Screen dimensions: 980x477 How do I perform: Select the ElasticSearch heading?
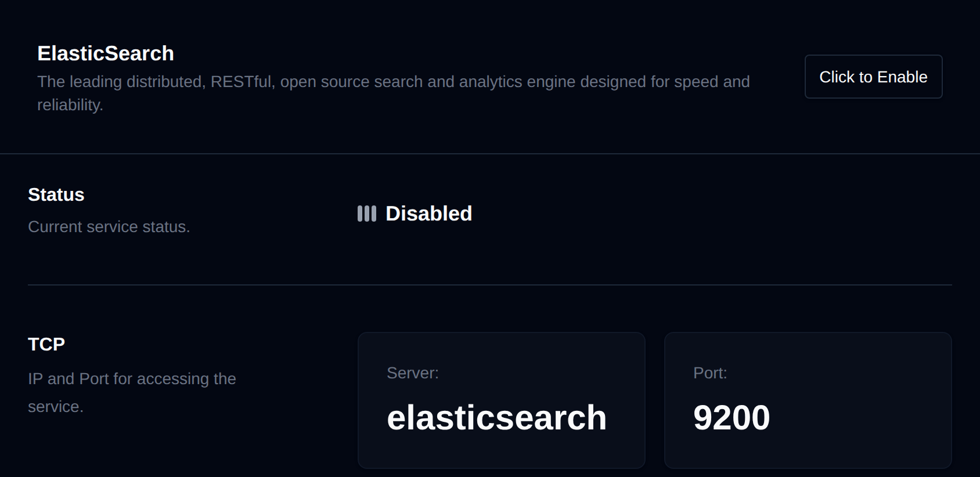tap(106, 53)
